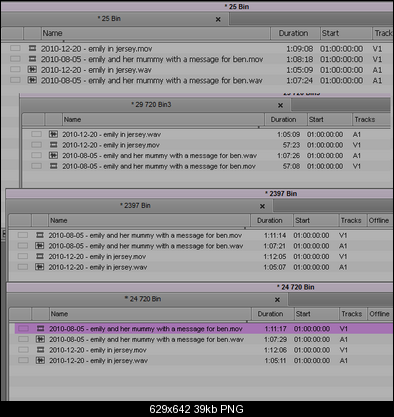
Task: Toggle selection box for emily in jersey.wav in 29 720 Bin3
Action: coord(36,134)
